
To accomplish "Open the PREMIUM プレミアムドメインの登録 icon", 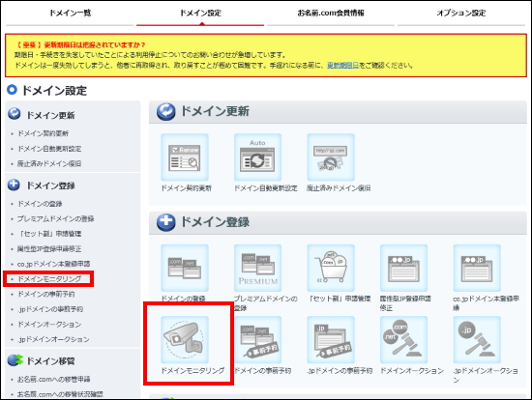I will (257, 268).
